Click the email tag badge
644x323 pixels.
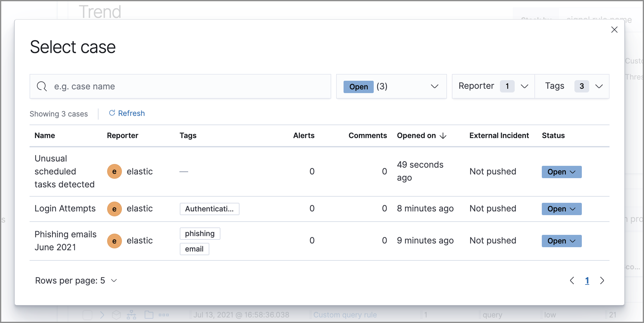(x=194, y=249)
